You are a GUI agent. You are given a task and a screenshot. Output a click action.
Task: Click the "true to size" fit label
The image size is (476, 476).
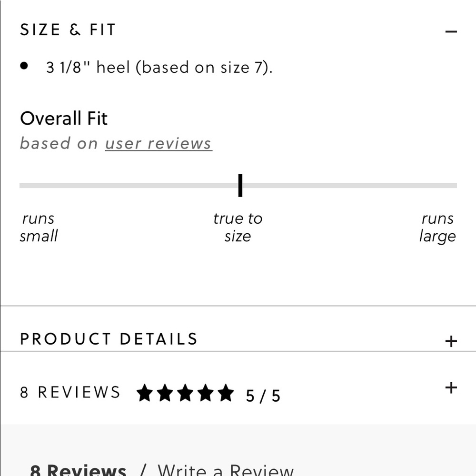[x=238, y=227]
